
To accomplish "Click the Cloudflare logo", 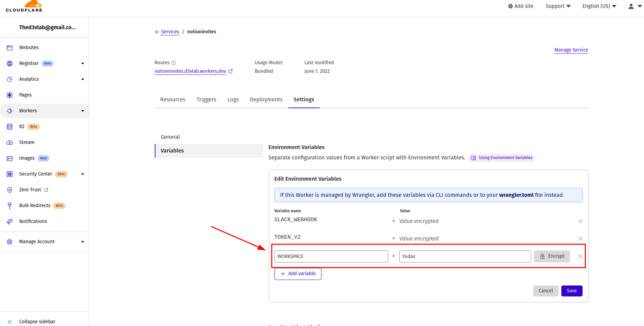I will 24,6.
